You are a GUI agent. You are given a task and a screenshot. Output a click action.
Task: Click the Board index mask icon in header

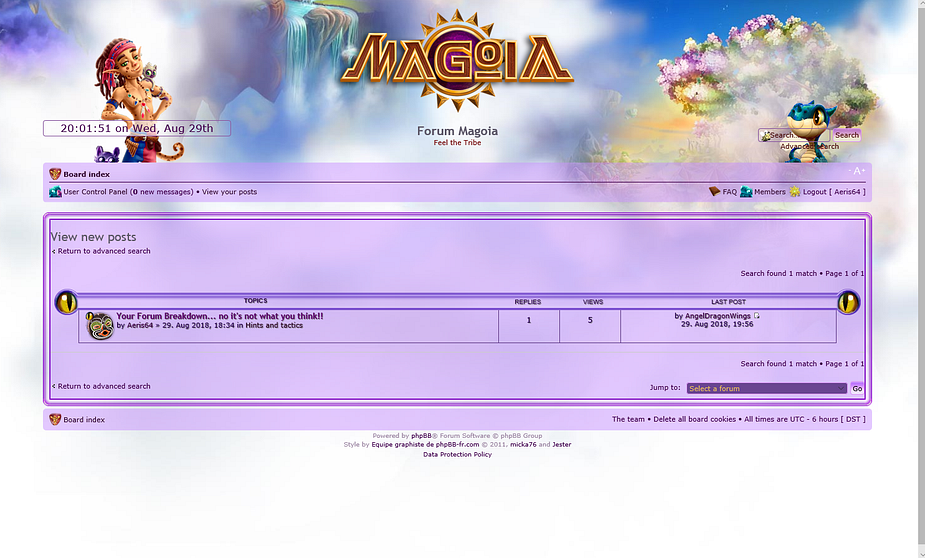pyautogui.click(x=55, y=174)
